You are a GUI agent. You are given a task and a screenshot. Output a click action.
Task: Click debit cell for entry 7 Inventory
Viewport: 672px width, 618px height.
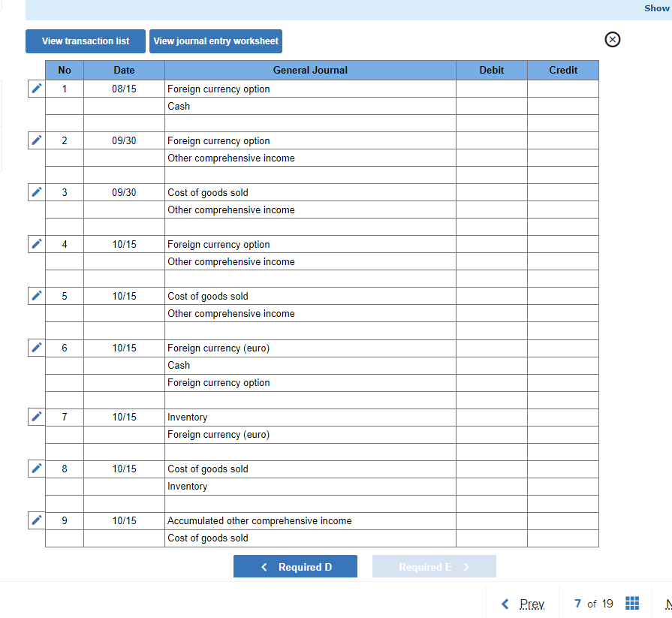coord(492,417)
